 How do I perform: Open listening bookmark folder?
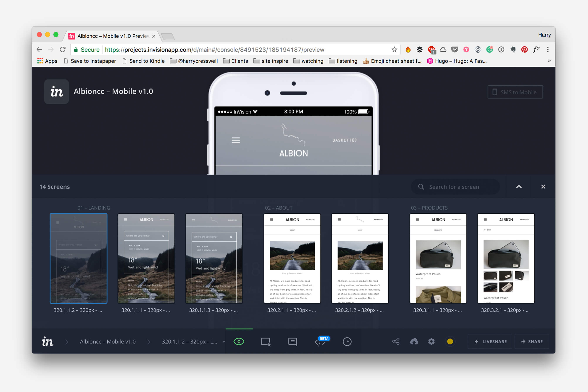(x=343, y=61)
